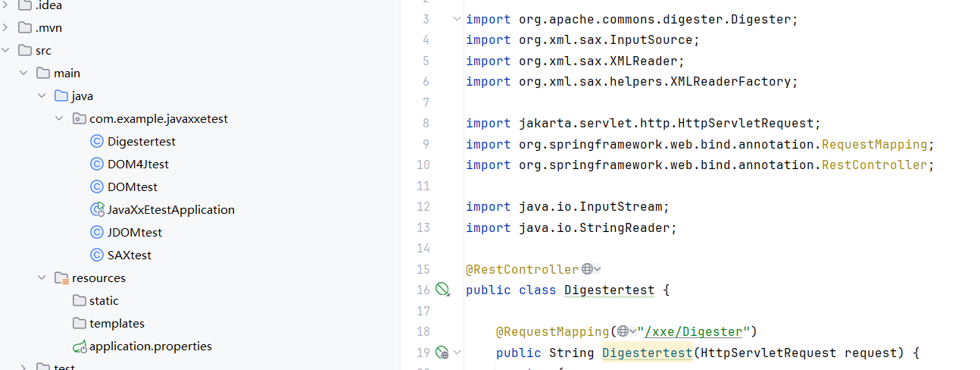Click line number 8 in the gutter

pos(426,123)
